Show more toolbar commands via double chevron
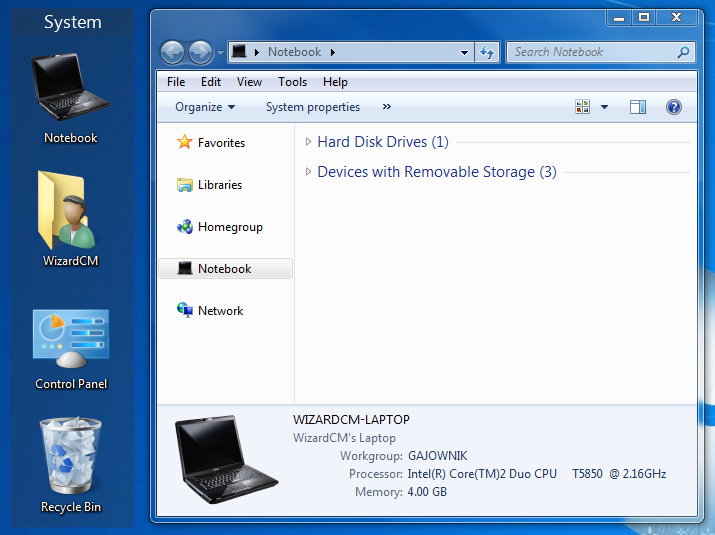 387,107
